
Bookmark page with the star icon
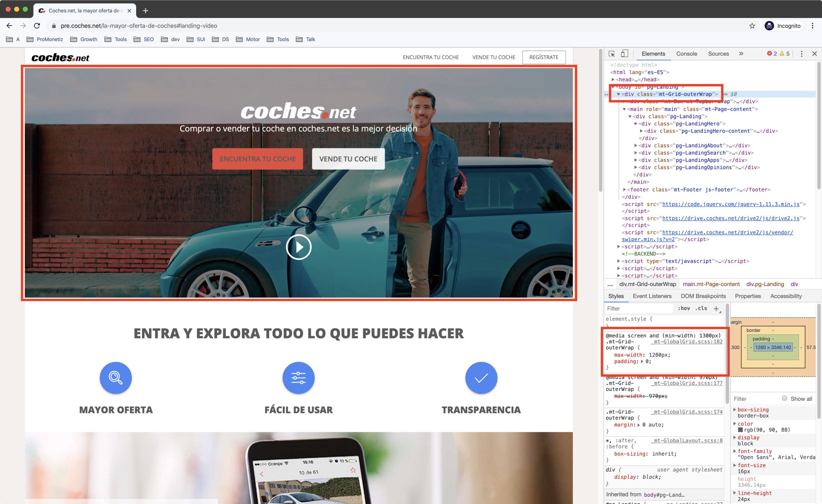pyautogui.click(x=752, y=26)
